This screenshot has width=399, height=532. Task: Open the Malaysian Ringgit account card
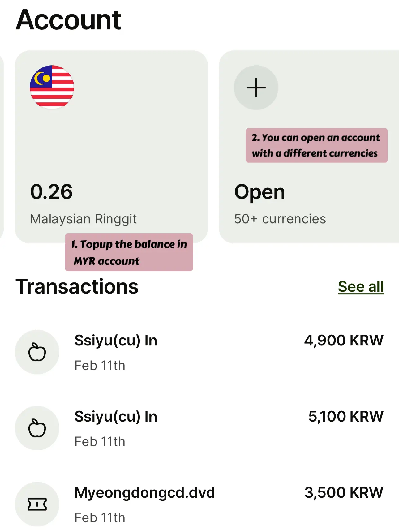point(111,147)
